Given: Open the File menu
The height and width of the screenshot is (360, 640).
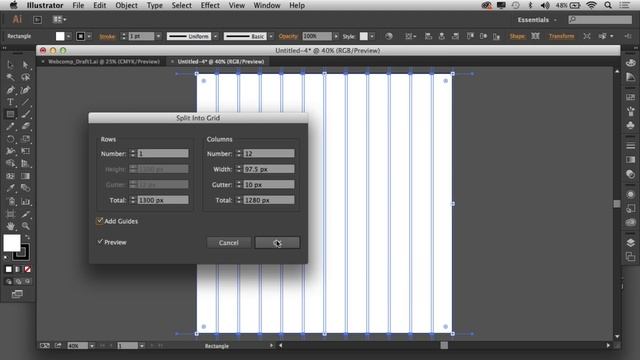Looking at the screenshot, I should click(x=78, y=5).
